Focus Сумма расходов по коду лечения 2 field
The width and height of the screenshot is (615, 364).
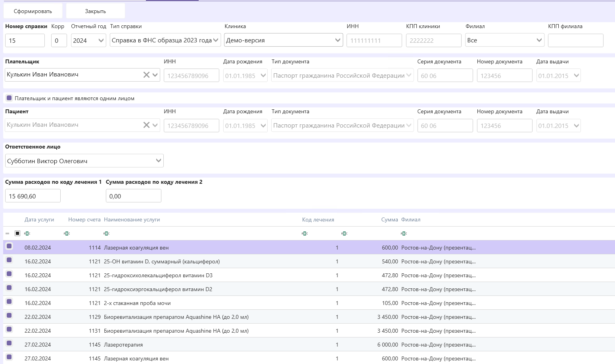point(134,196)
